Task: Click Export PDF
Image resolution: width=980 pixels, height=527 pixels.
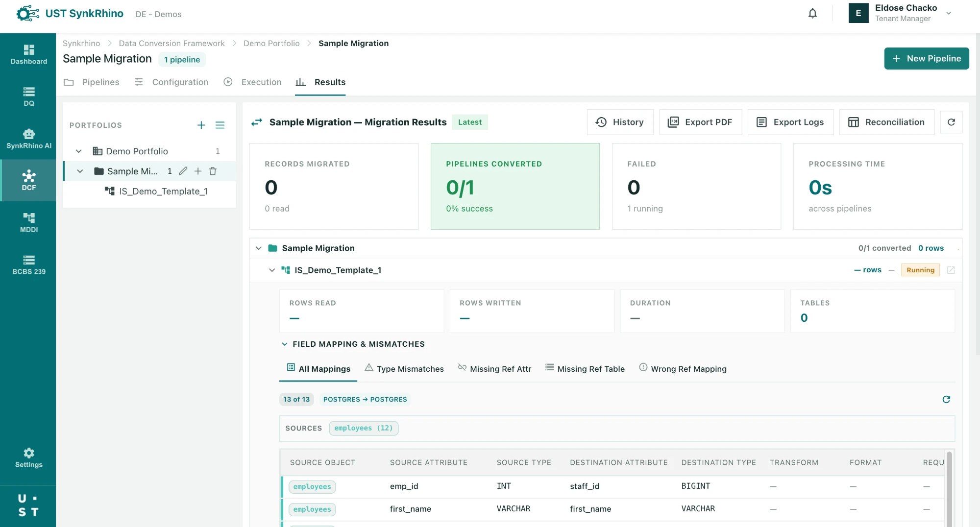Action: click(700, 122)
